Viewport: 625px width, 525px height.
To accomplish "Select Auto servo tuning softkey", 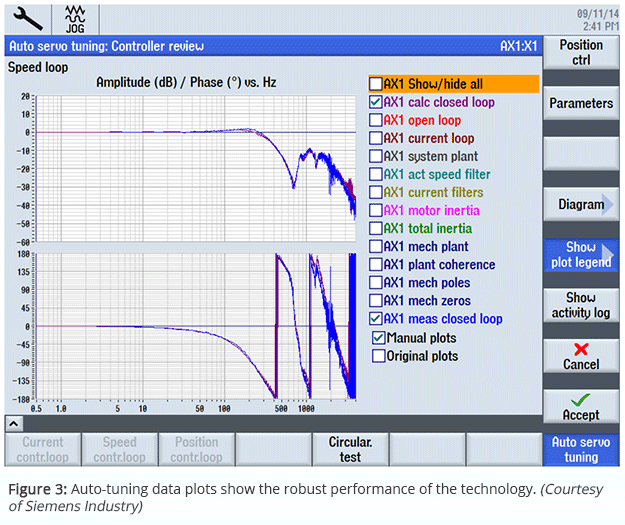I will coord(581,450).
